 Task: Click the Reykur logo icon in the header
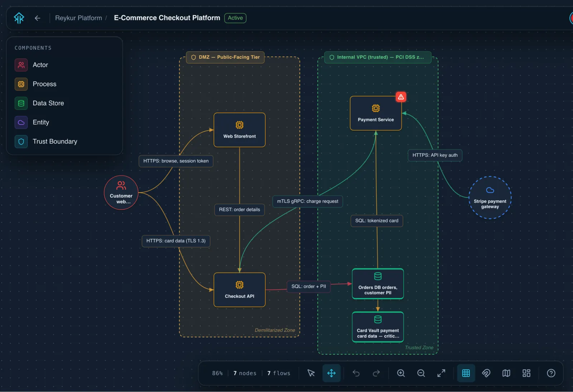pos(19,18)
